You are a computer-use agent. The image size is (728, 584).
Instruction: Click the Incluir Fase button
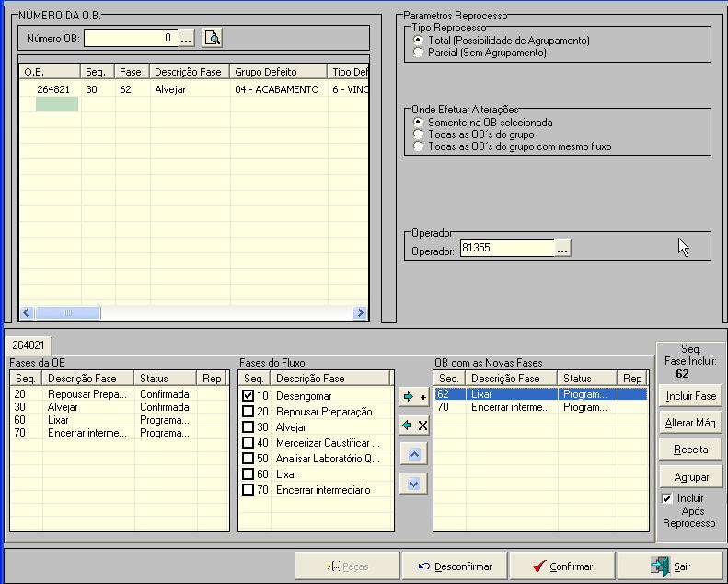[691, 396]
